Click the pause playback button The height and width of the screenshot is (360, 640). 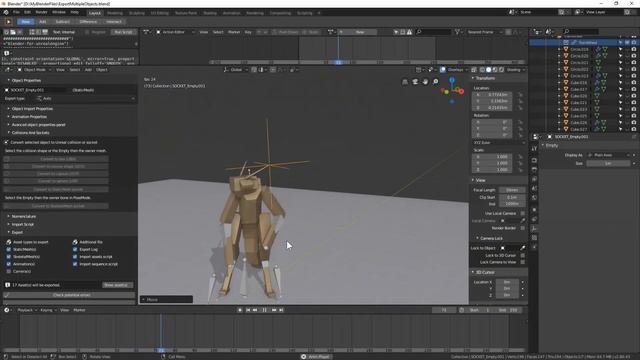[264, 310]
